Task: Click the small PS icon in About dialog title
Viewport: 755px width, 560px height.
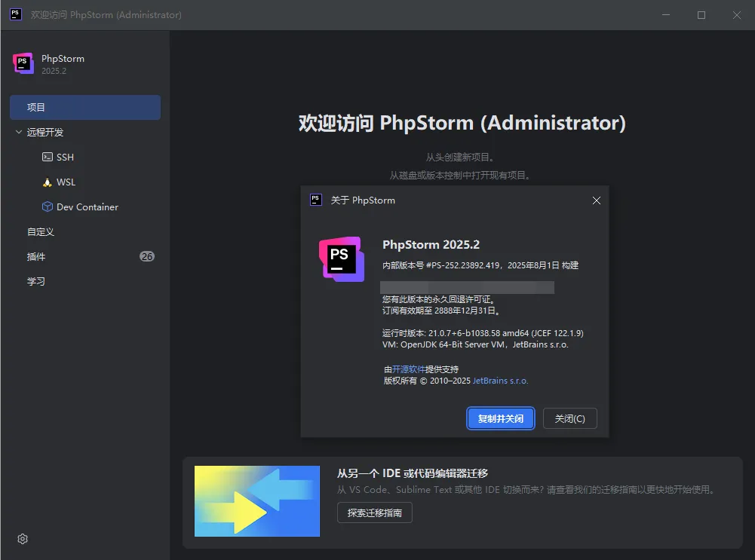Action: pos(316,200)
